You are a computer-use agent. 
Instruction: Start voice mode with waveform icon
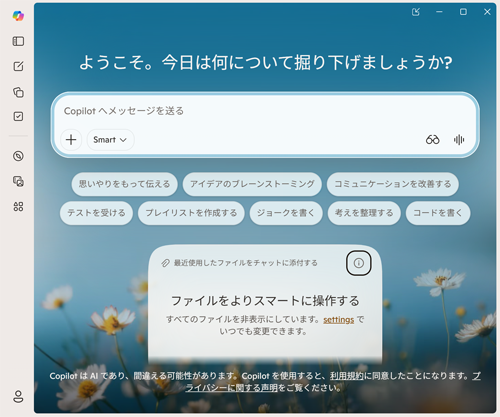459,140
